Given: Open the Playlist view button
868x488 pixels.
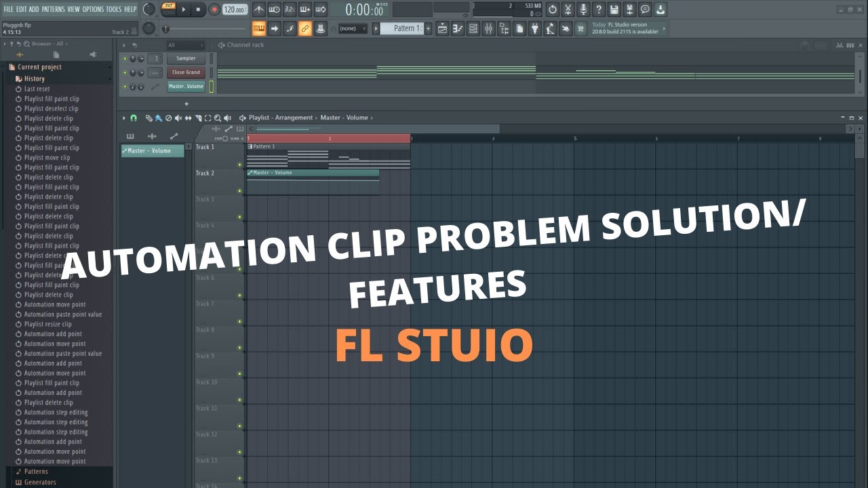Looking at the screenshot, I should pos(441,28).
